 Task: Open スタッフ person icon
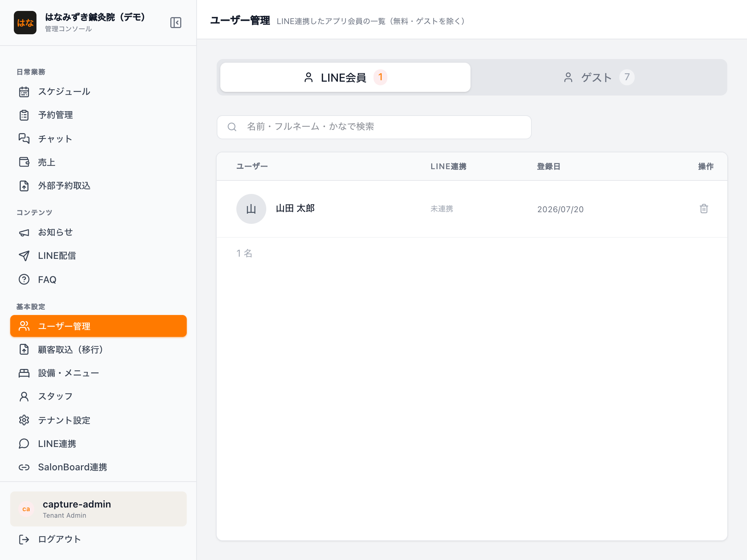[24, 396]
